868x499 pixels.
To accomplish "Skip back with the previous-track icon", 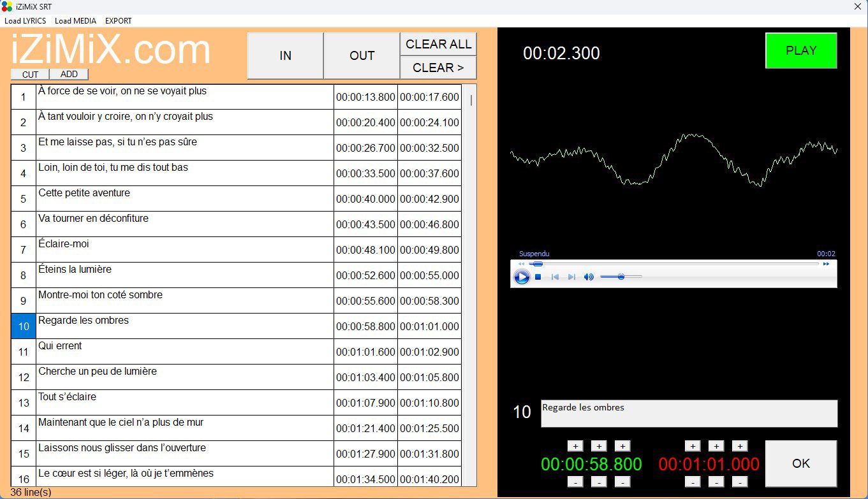I will click(555, 277).
